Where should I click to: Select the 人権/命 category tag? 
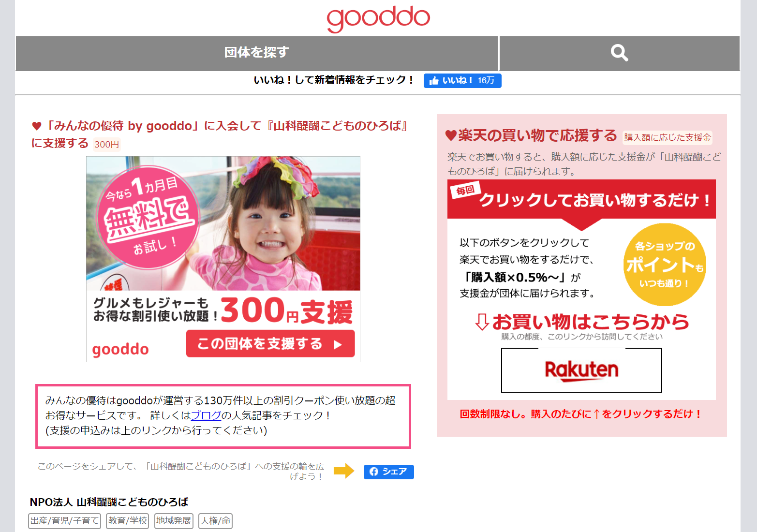(216, 521)
